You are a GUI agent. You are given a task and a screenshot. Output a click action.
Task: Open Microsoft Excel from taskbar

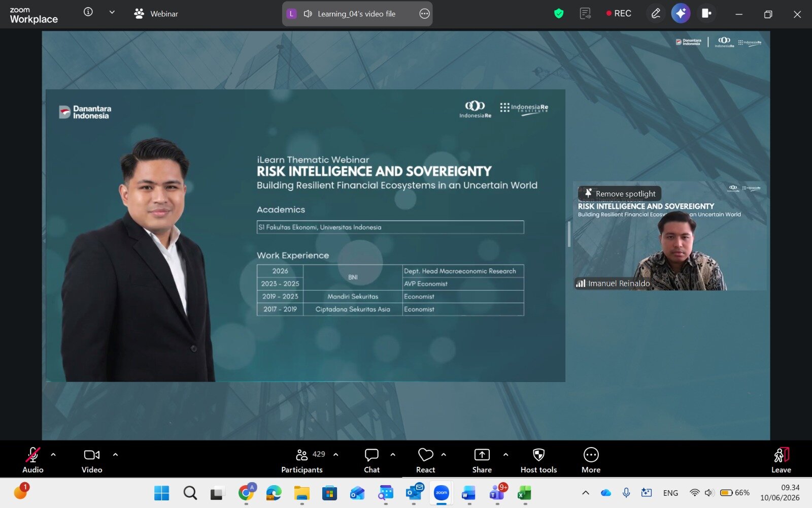click(x=525, y=493)
